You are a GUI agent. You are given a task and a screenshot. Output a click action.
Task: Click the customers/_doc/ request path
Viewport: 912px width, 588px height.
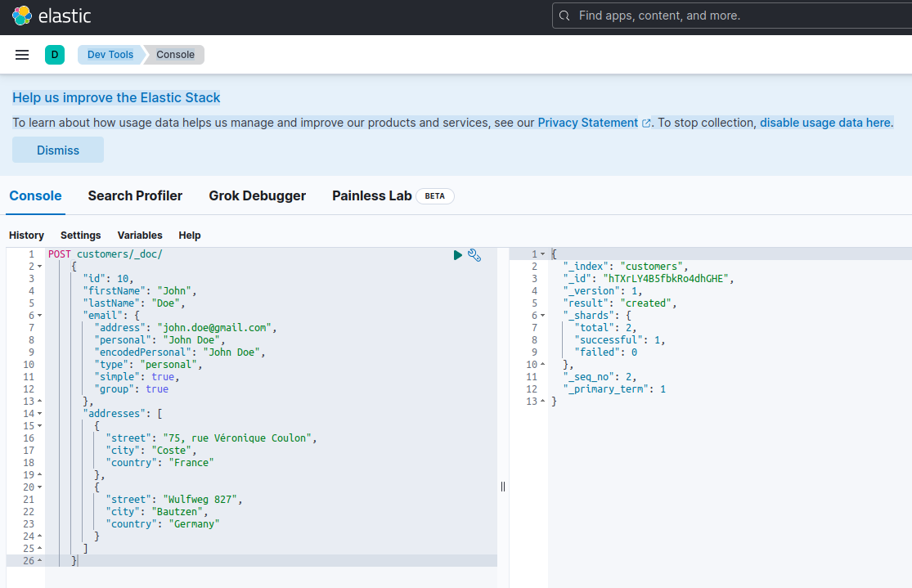pos(119,254)
